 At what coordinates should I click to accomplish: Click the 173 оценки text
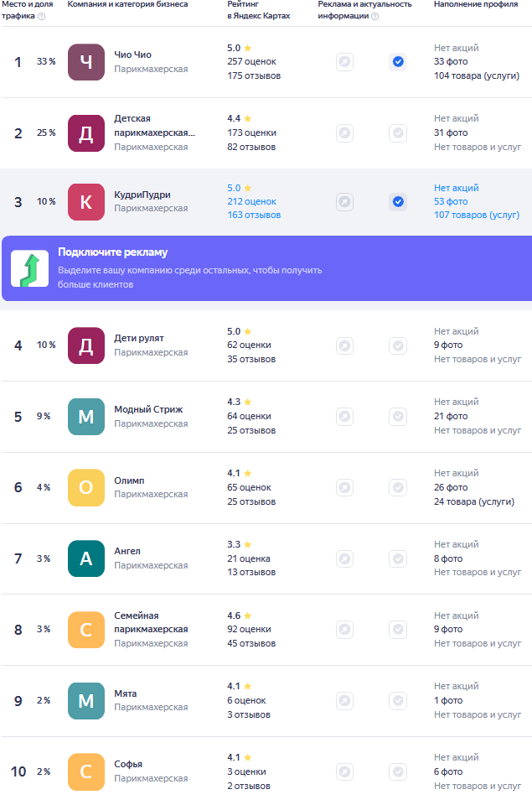252,132
